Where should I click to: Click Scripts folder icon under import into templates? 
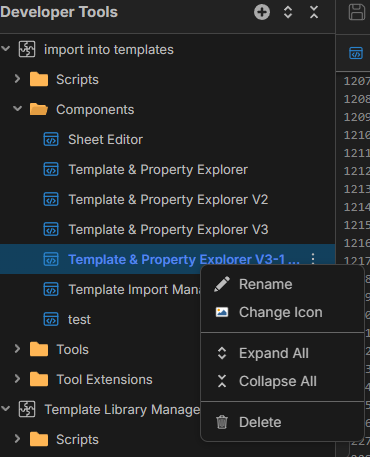[x=39, y=79]
